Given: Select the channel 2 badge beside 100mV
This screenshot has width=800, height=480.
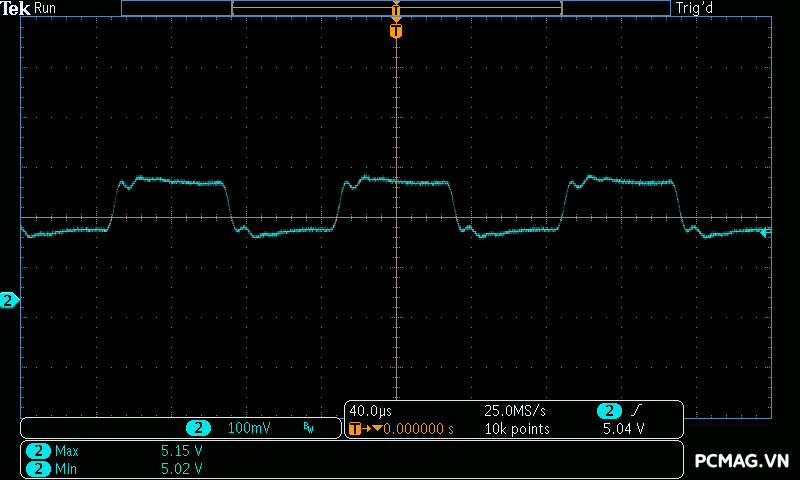Looking at the screenshot, I should 199,428.
